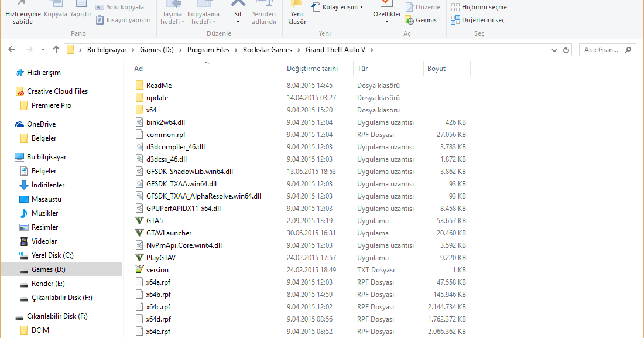
Task: Open the Özellikler properties button
Action: 387,12
